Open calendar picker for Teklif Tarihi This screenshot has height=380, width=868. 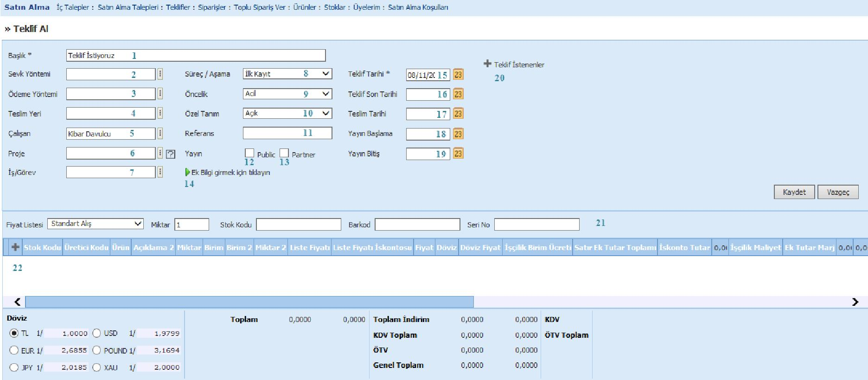[x=458, y=74]
